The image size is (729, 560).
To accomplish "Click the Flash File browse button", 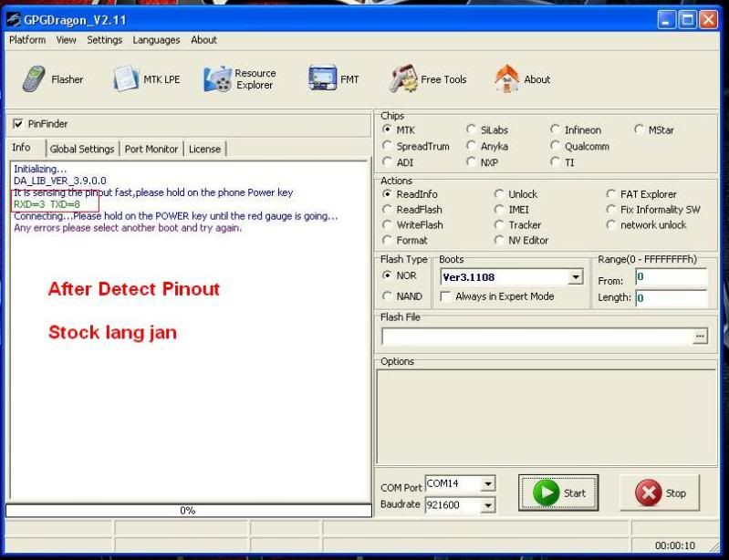I will [700, 337].
